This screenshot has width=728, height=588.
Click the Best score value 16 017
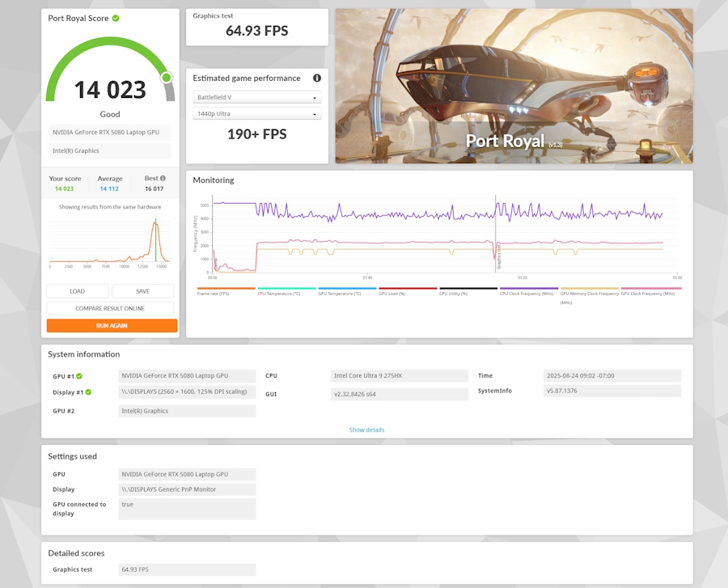tap(154, 189)
